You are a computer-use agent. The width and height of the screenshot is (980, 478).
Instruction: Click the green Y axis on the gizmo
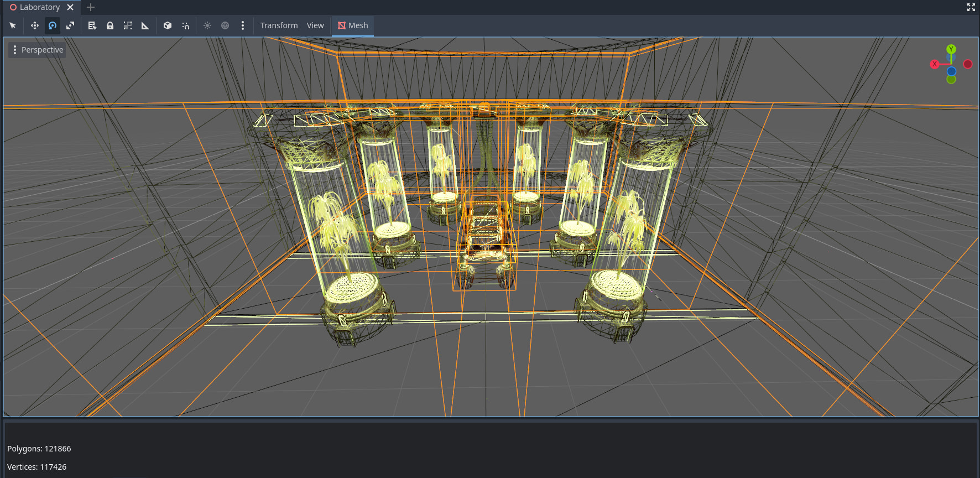click(951, 49)
